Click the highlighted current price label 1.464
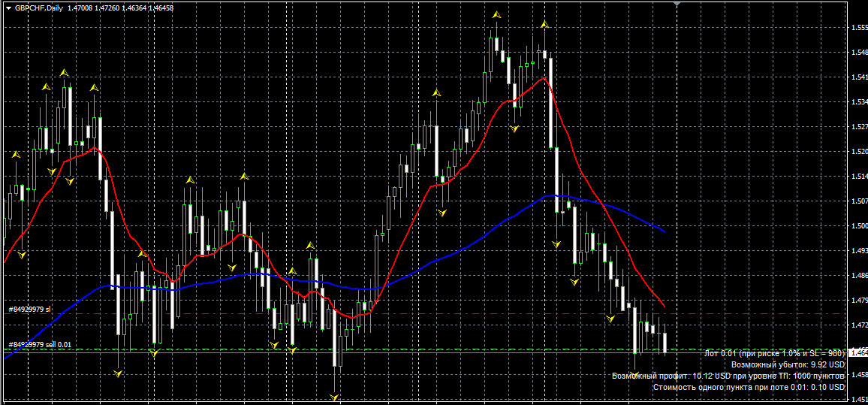 coord(858,353)
